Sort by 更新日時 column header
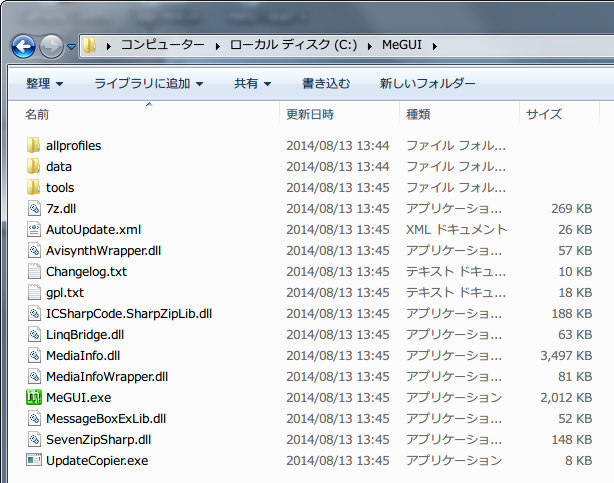This screenshot has width=614, height=483. (310, 114)
